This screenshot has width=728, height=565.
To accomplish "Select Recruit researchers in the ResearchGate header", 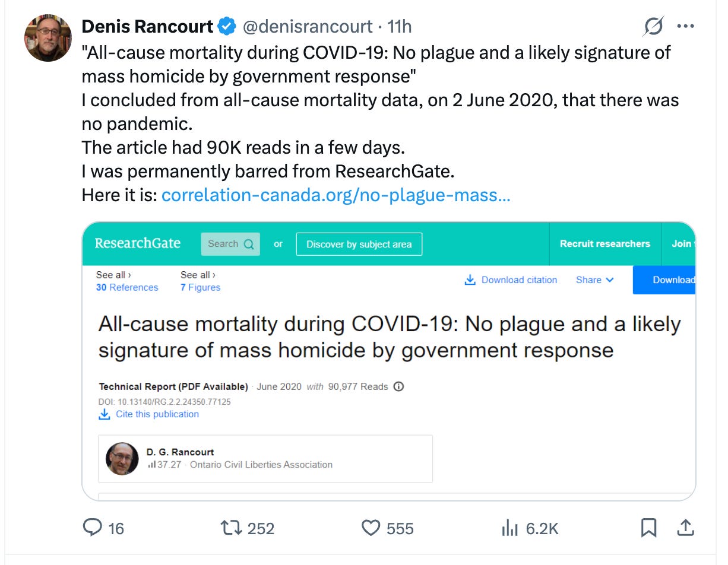I will pos(604,244).
